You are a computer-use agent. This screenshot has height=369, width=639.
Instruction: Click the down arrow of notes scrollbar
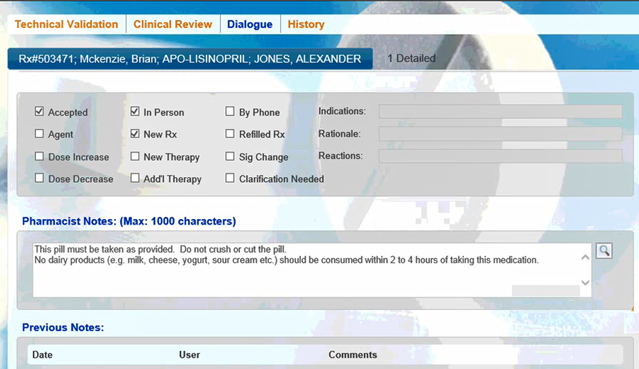tap(585, 283)
